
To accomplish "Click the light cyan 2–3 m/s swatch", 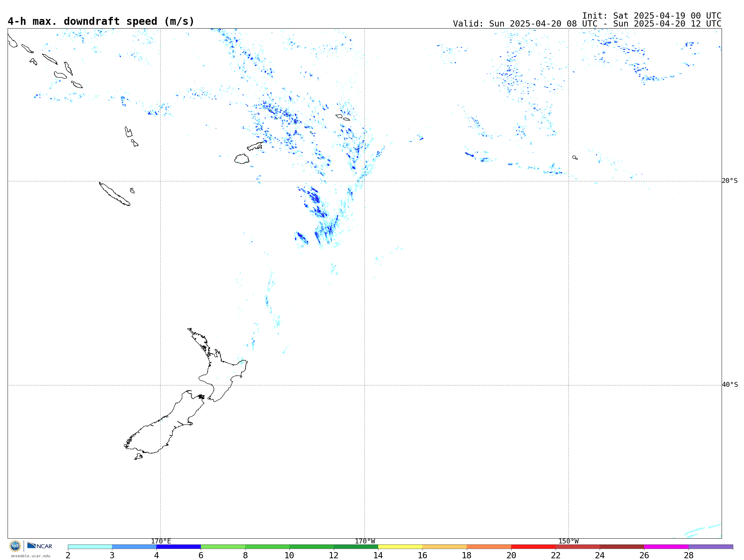I will 90,547.
